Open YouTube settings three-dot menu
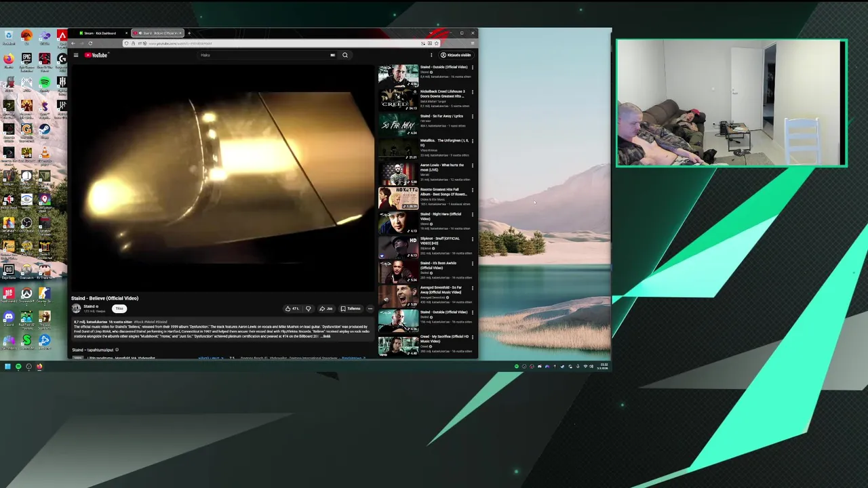The width and height of the screenshot is (868, 488). point(431,55)
